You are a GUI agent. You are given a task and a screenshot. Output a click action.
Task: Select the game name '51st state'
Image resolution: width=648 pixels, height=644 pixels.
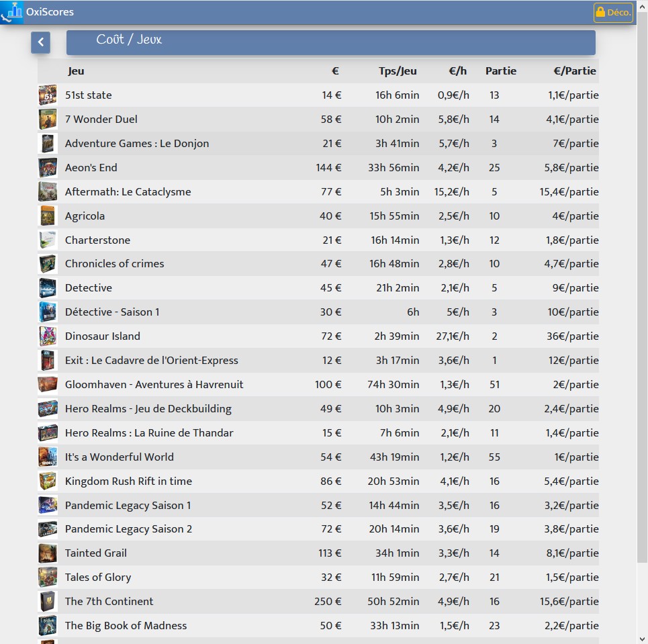click(89, 95)
